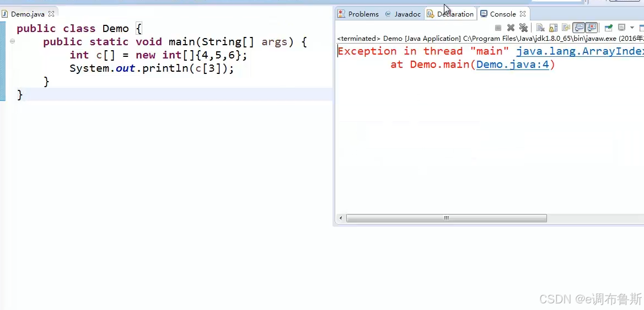Close the Demo.java editor tab

tap(51, 14)
